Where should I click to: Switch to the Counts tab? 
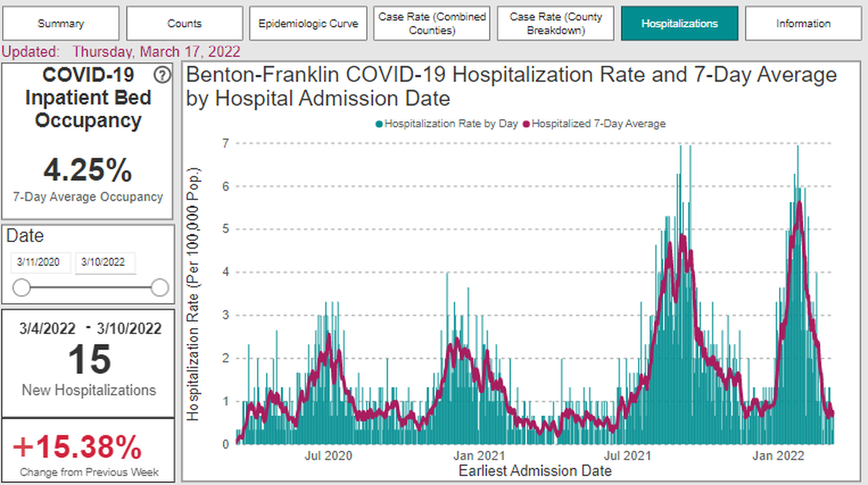pyautogui.click(x=184, y=24)
